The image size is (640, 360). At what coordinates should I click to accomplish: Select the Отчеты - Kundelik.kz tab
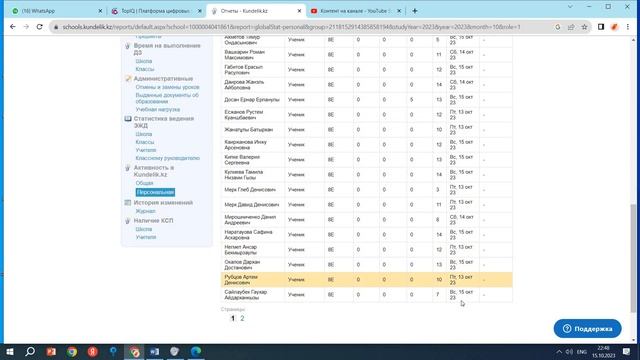tap(256, 11)
